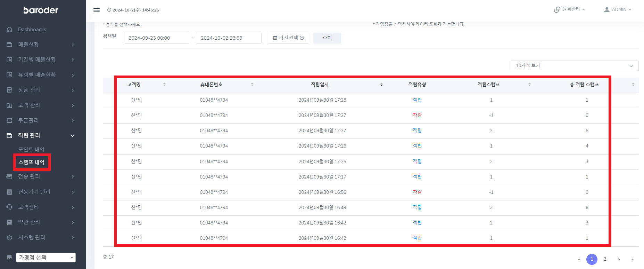
Task: Open the 고객 관리 menu item
Action: (x=29, y=105)
